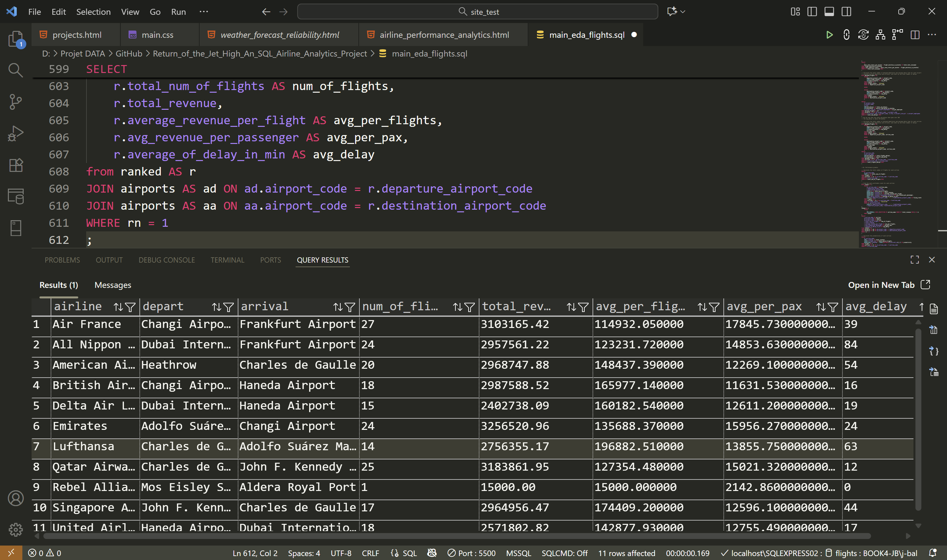Toggle primary sidebar visibility
The height and width of the screenshot is (560, 947).
812,12
